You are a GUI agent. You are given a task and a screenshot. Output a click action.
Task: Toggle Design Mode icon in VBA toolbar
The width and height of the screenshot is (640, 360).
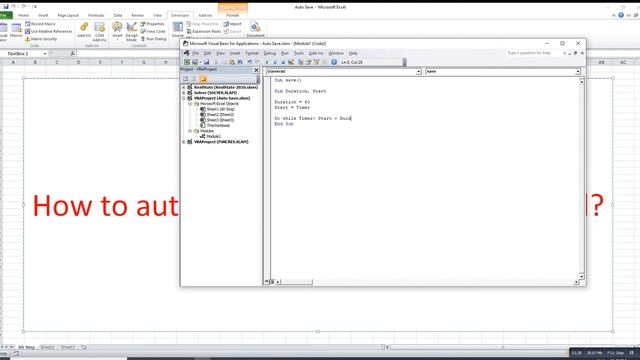click(291, 62)
